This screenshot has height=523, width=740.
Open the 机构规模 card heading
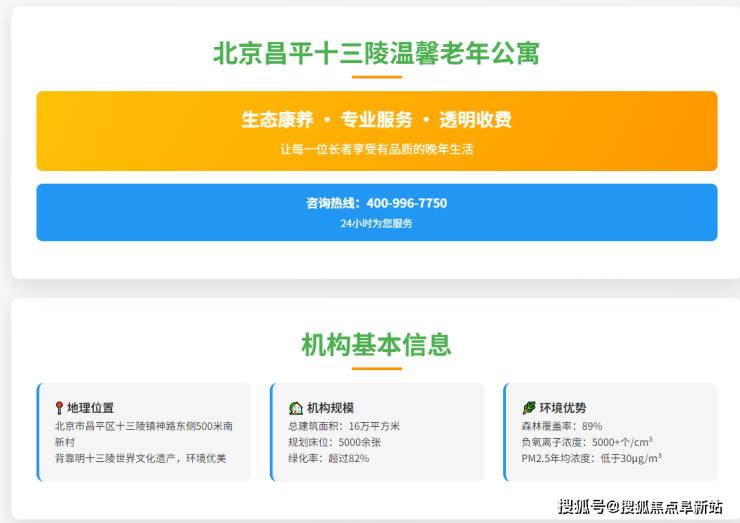[x=330, y=408]
